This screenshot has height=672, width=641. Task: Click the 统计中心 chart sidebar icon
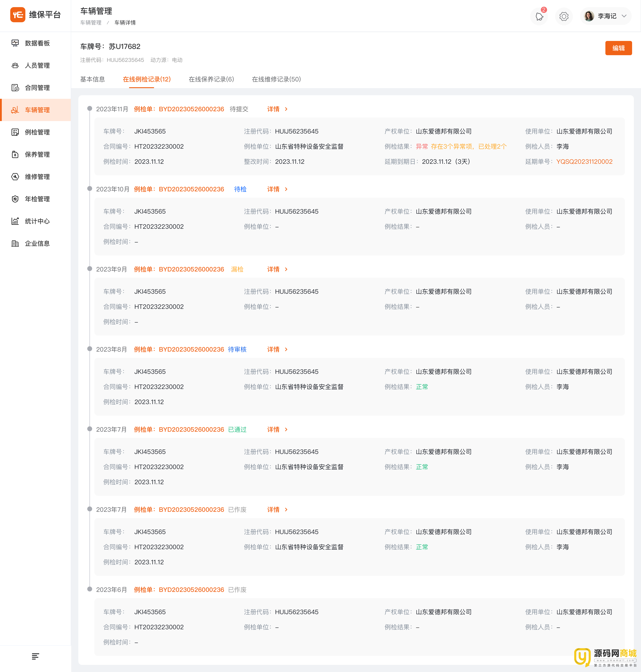[x=15, y=221]
